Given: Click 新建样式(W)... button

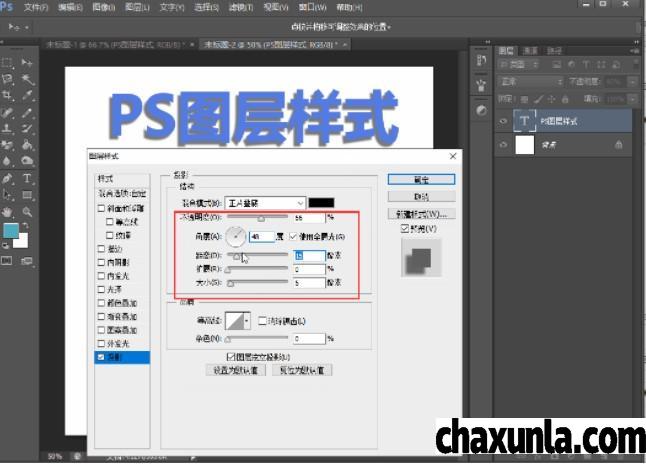Looking at the screenshot, I should [421, 214].
